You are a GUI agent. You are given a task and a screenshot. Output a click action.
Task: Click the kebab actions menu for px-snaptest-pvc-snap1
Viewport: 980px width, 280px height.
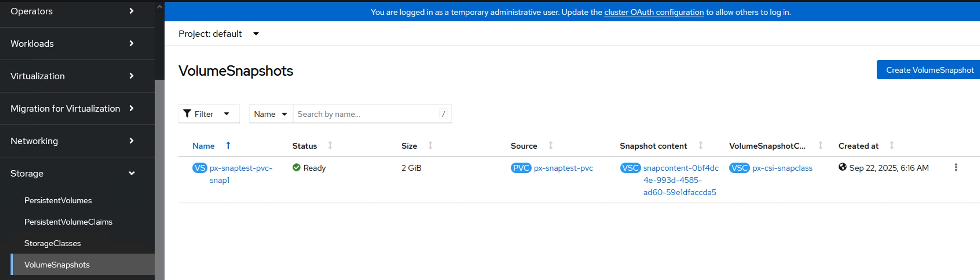(956, 168)
